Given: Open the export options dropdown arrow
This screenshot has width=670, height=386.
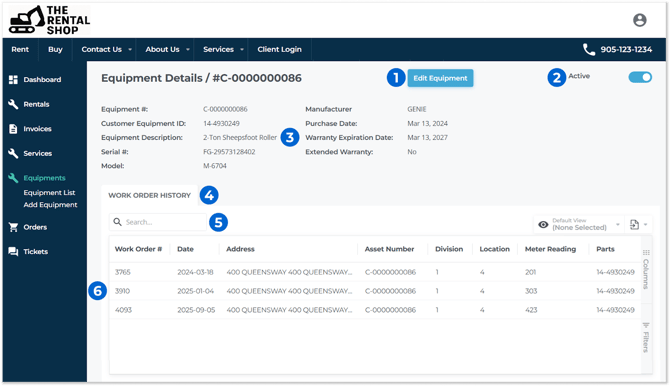Looking at the screenshot, I should [x=645, y=224].
